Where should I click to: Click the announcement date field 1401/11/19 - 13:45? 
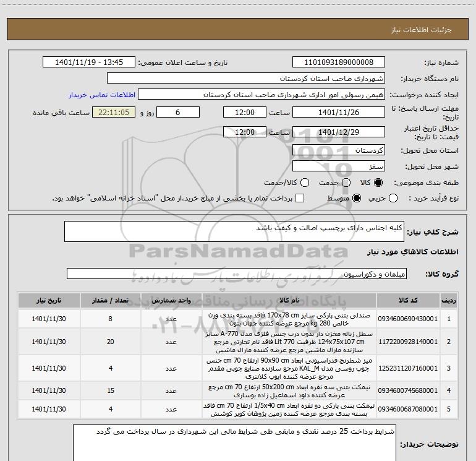pyautogui.click(x=89, y=62)
